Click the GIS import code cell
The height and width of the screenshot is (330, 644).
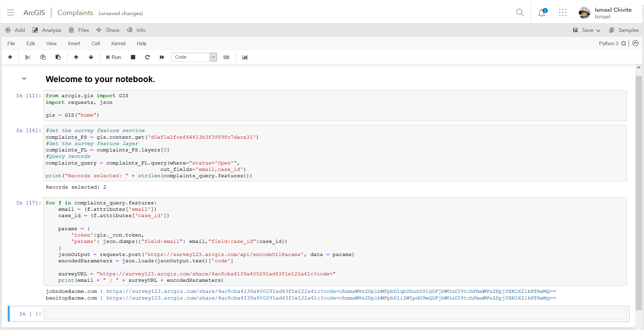coord(335,106)
